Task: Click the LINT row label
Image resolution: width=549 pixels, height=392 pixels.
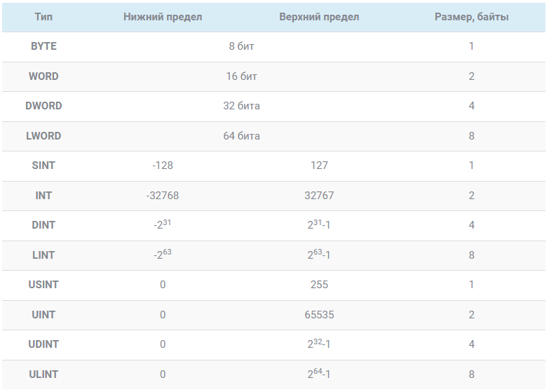Action: 43,255
